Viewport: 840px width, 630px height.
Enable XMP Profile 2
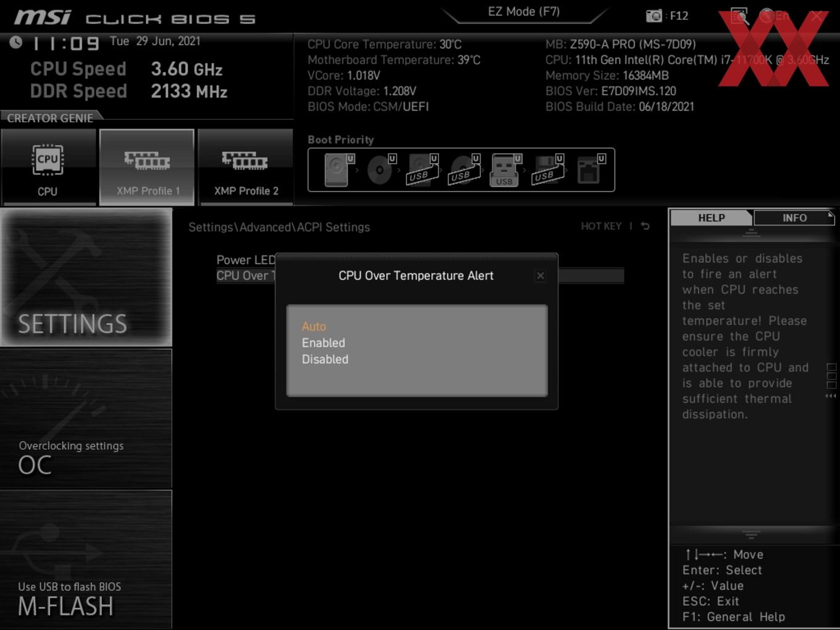point(246,167)
